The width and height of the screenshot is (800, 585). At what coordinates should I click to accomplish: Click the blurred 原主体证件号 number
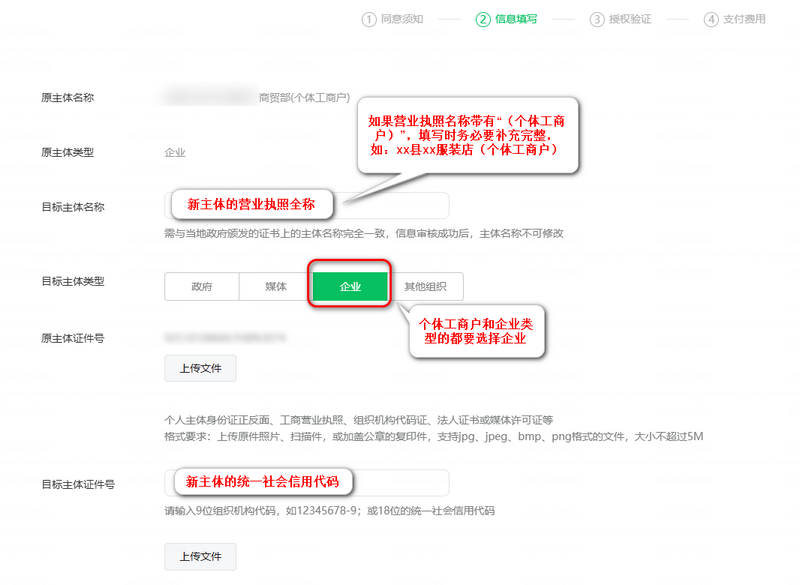click(228, 338)
